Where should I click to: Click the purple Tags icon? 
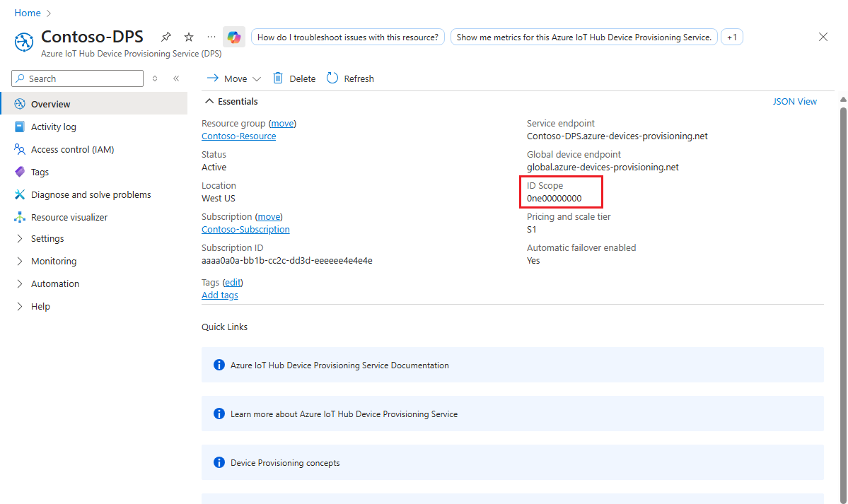tap(20, 172)
